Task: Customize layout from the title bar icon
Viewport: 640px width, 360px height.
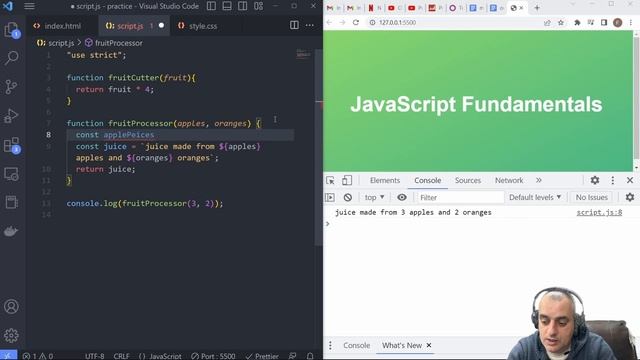Action: [x=258, y=6]
